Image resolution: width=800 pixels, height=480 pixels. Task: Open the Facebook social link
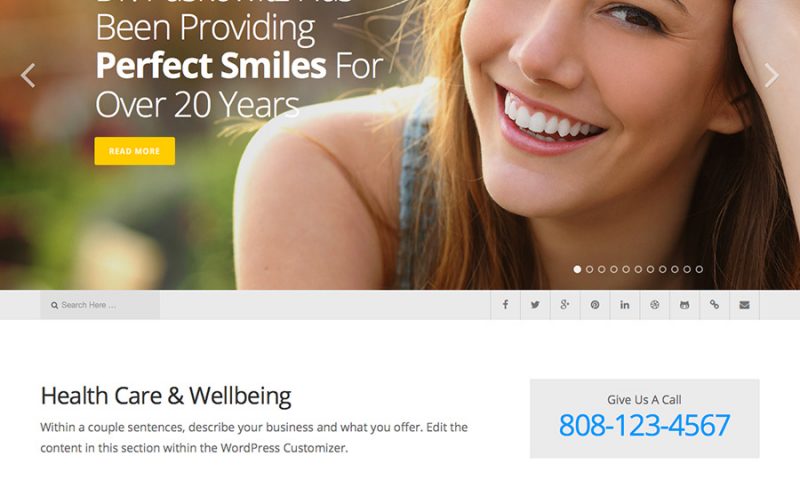(505, 305)
